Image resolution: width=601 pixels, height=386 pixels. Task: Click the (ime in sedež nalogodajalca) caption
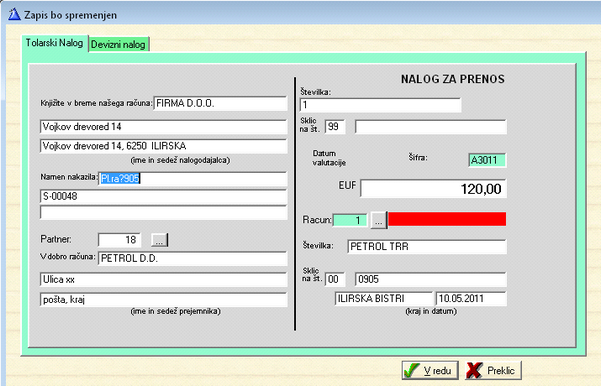click(181, 160)
